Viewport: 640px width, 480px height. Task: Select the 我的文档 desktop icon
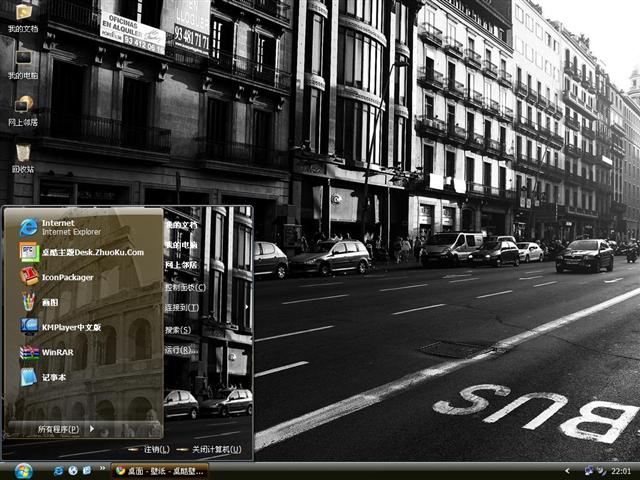tap(23, 16)
